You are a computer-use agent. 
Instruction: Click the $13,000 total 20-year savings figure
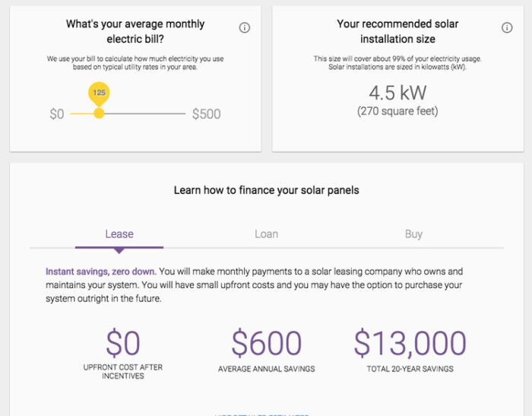click(x=409, y=344)
